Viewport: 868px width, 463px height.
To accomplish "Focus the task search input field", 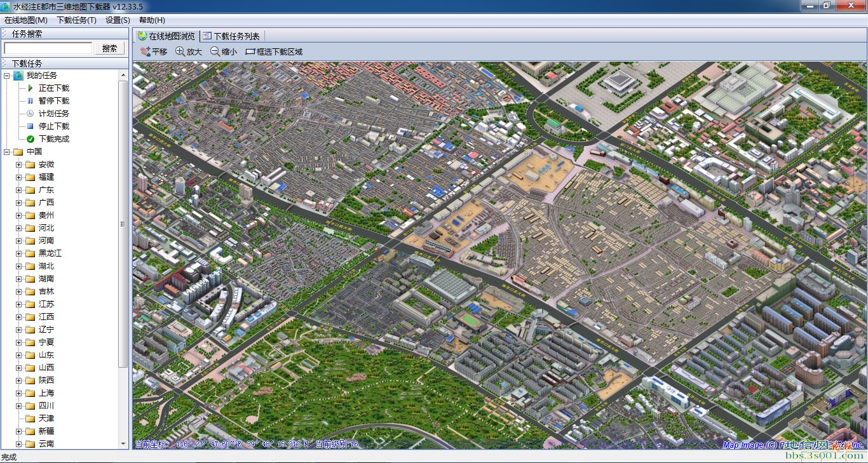I will pos(48,48).
